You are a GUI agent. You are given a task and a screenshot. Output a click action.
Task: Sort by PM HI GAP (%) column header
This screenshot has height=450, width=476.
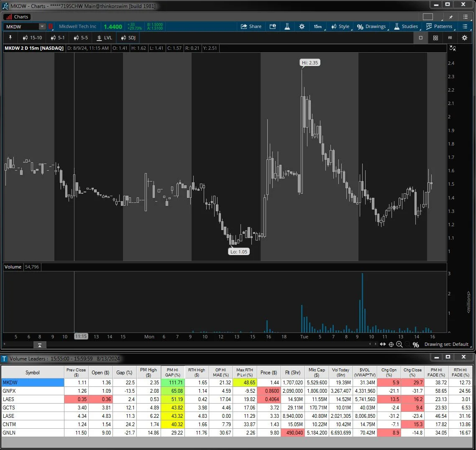[172, 372]
